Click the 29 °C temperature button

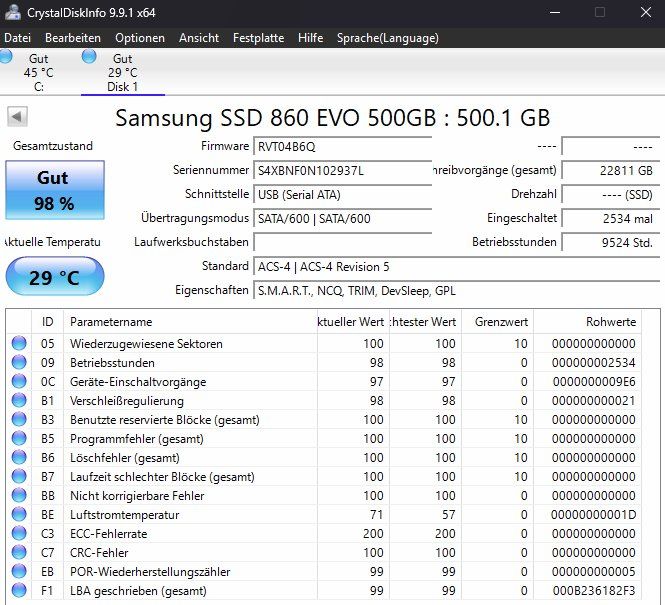55,276
